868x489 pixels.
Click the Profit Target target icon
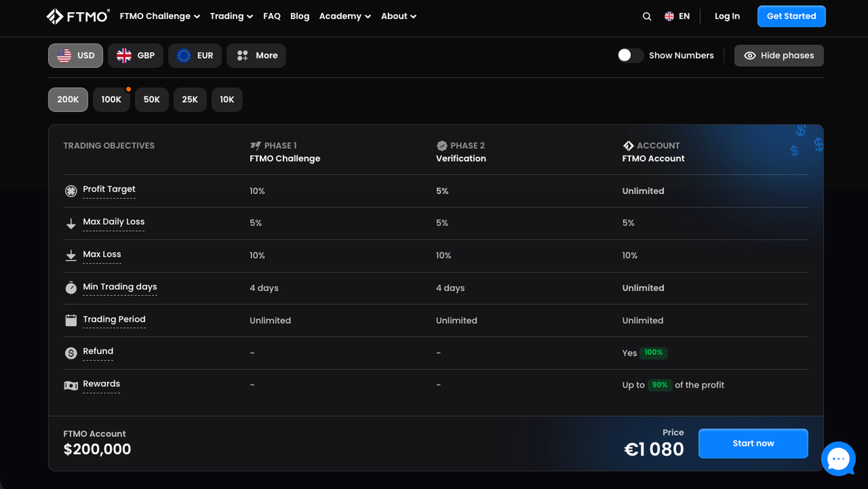[x=71, y=191]
